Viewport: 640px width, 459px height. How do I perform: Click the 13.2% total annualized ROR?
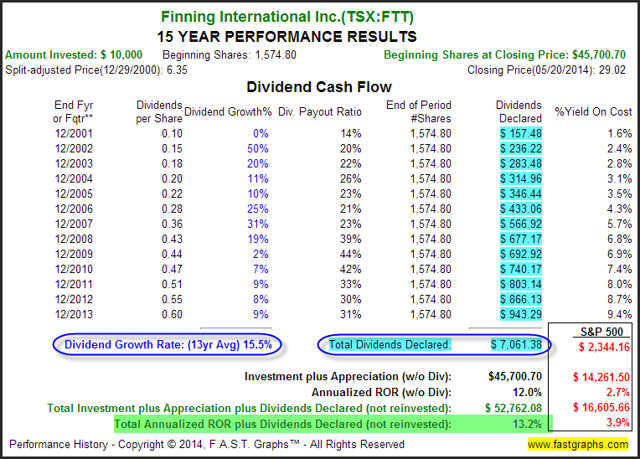527,424
